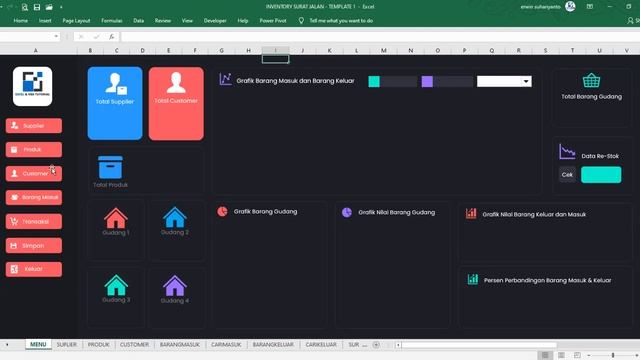The width and height of the screenshot is (640, 360).
Task: Click the Insert Function fx icon
Action: point(111,37)
